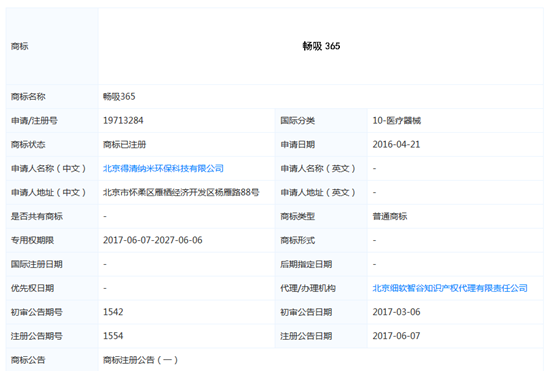Click the 申请人名称（英文） label
Viewport: 558px width, 373px height.
(x=318, y=168)
